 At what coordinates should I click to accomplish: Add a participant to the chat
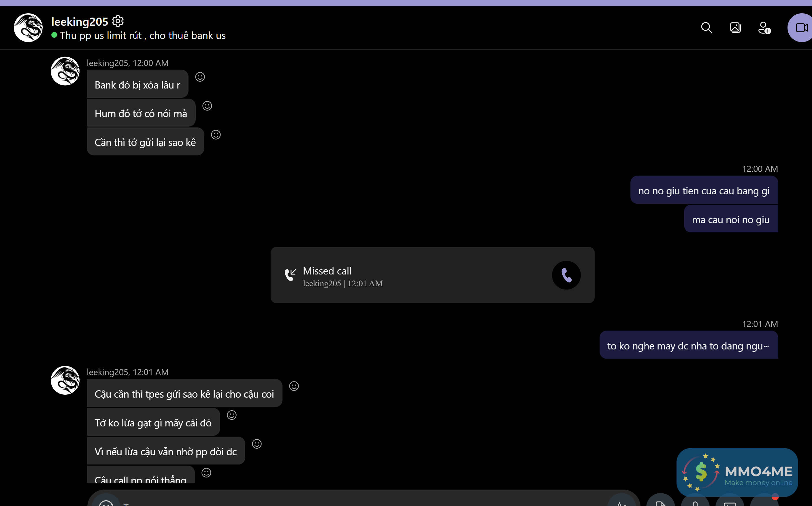click(764, 27)
